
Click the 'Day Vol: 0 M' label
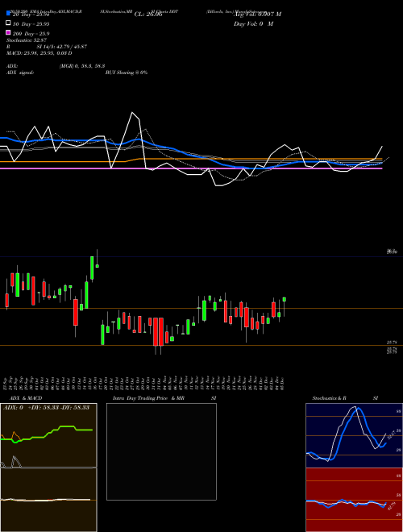[x=253, y=23]
